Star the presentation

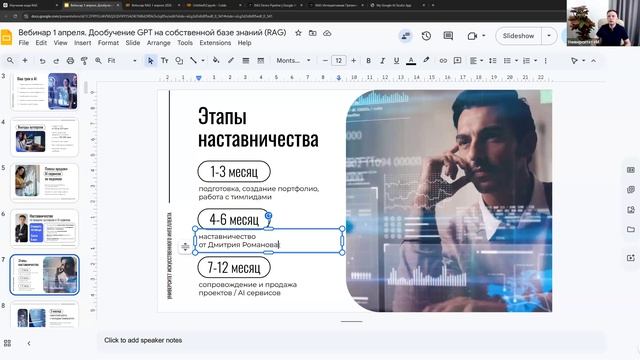point(298,33)
